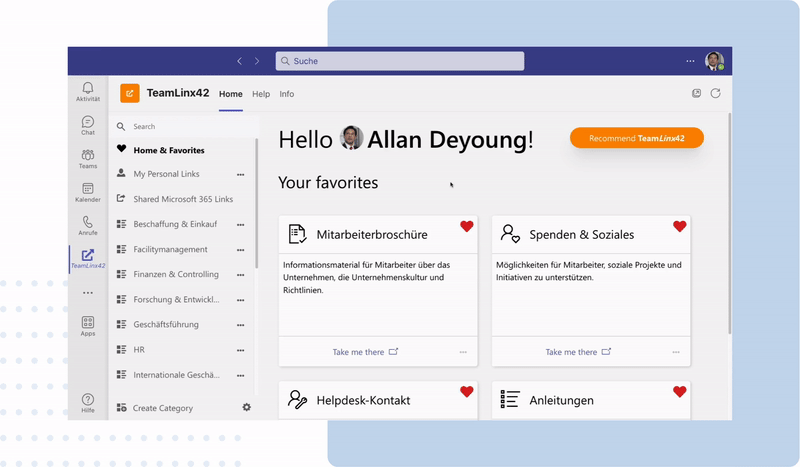Open Internationale Geschä... category

coord(177,375)
